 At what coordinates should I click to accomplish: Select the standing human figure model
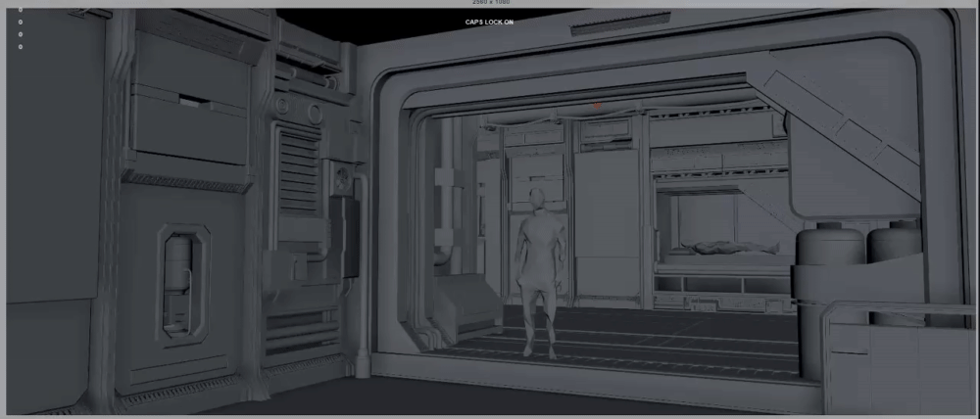pos(540,273)
